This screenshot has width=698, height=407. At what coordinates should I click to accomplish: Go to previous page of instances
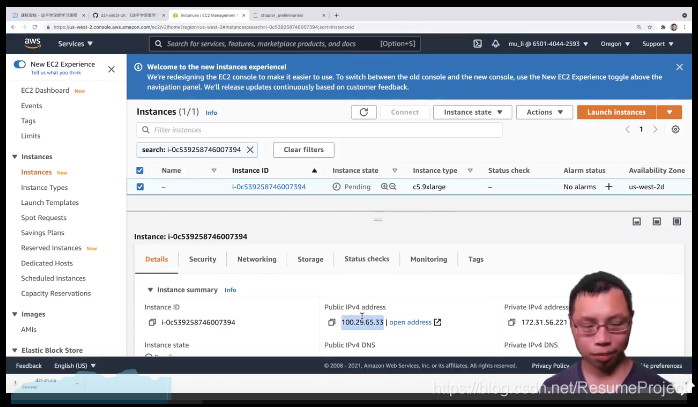[627, 130]
